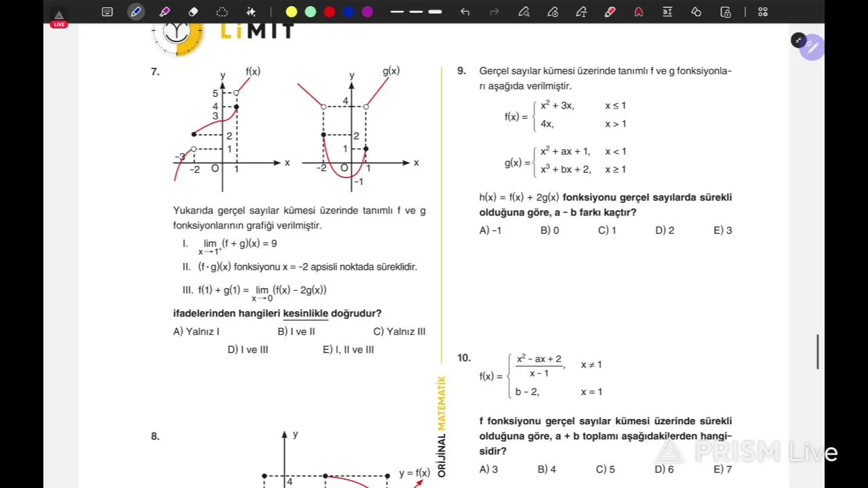Click the red letter A icon
The height and width of the screenshot is (488, 868).
point(639,12)
